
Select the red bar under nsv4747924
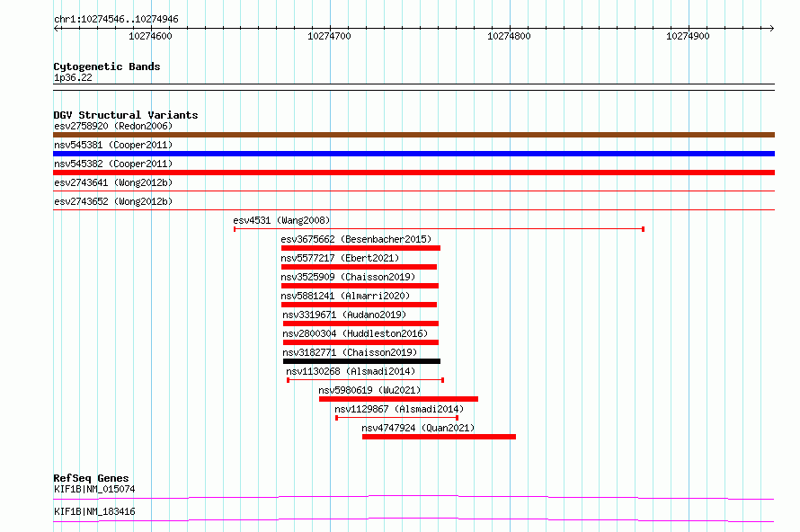[x=439, y=437]
